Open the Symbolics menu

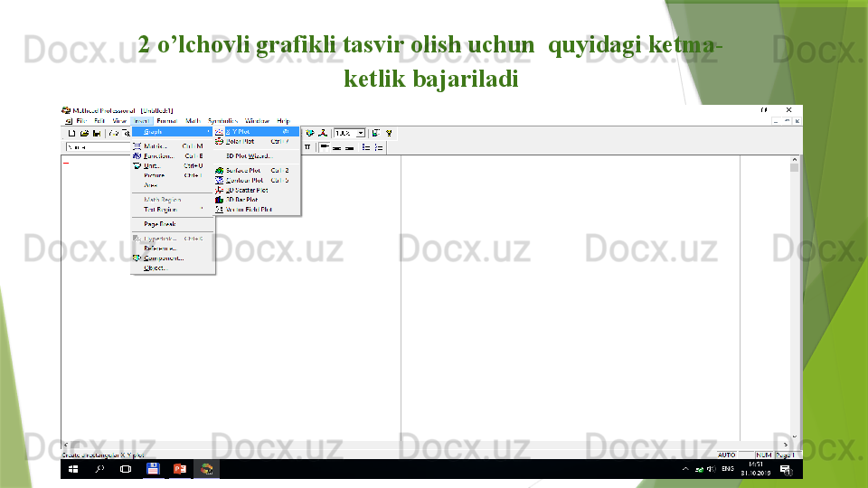click(x=222, y=120)
